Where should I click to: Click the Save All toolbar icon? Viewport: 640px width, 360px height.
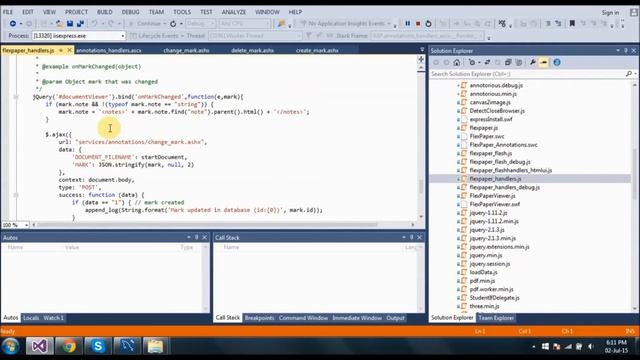click(x=80, y=24)
